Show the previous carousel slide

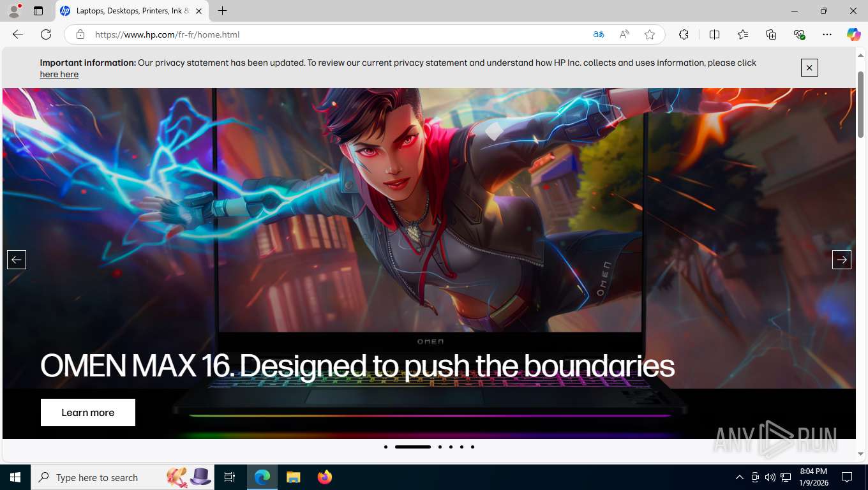click(17, 260)
